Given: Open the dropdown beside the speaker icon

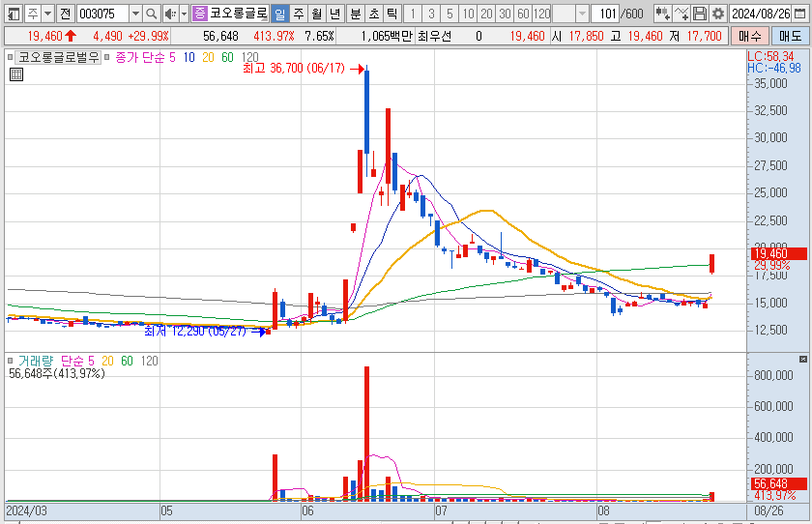Looking at the screenshot, I should tap(184, 14).
